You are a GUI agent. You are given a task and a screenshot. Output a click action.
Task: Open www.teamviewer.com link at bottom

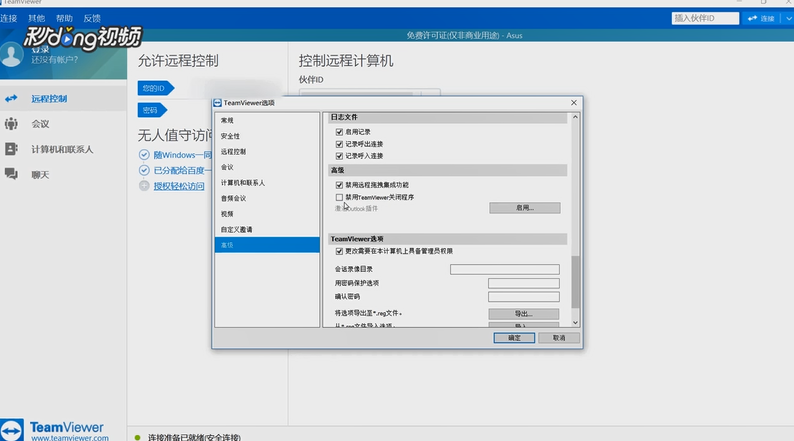[x=70, y=438]
